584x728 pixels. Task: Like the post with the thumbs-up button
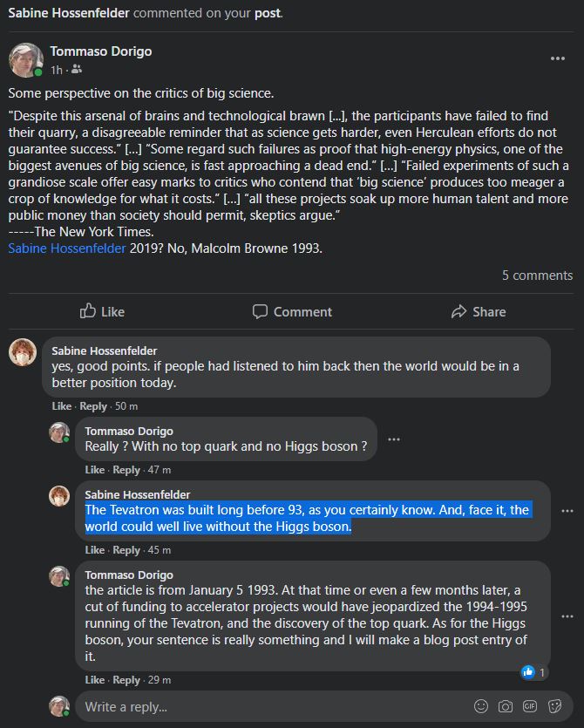tap(102, 311)
